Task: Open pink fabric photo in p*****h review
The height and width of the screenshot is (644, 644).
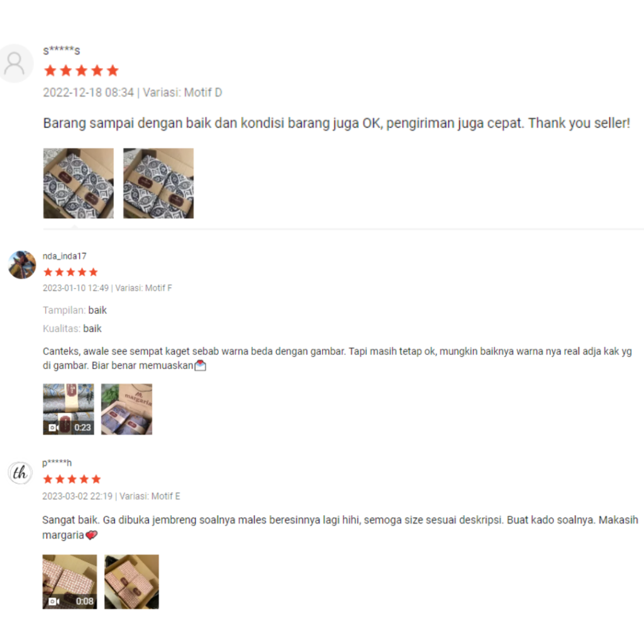Action: click(x=131, y=582)
